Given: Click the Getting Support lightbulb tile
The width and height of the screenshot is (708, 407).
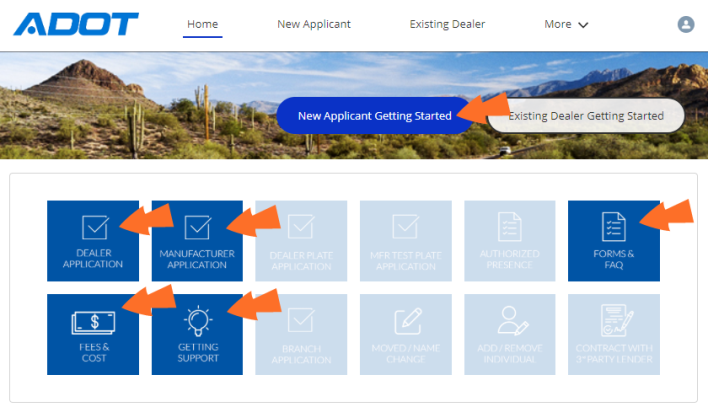Looking at the screenshot, I should pyautogui.click(x=197, y=334).
